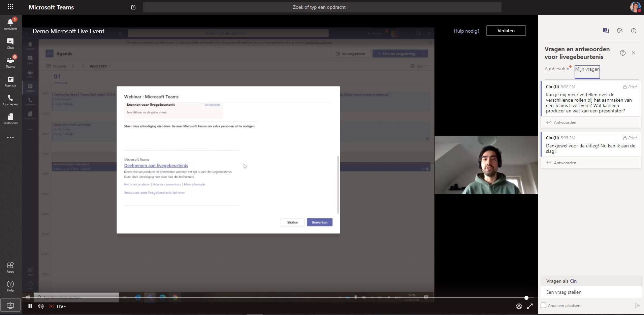
Task: Open video quality settings gear
Action: (x=519, y=306)
